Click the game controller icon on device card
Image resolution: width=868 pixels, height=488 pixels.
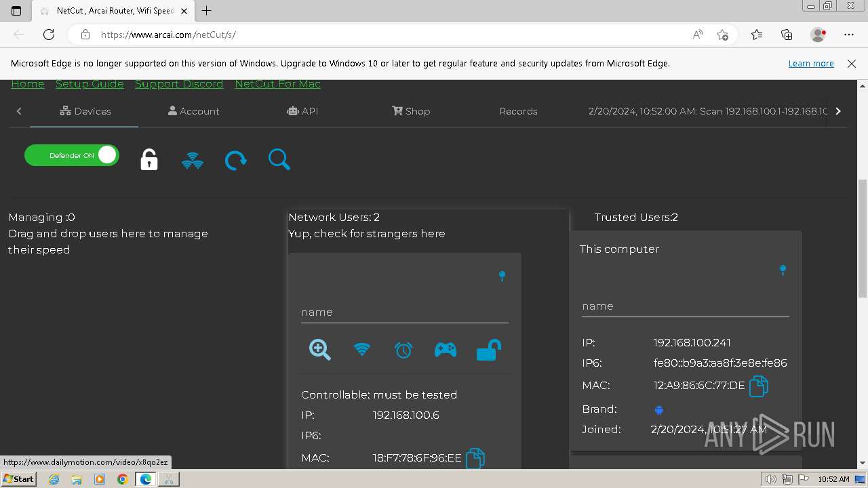446,350
